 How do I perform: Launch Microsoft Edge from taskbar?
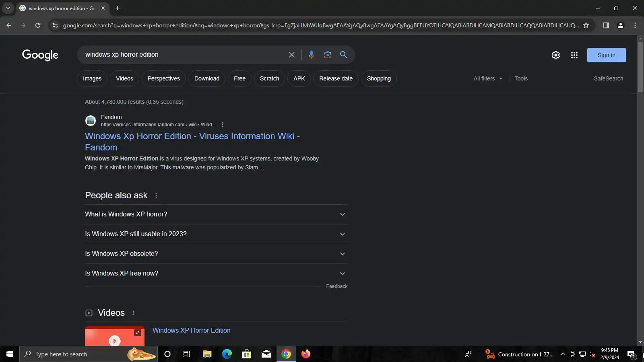point(227,354)
